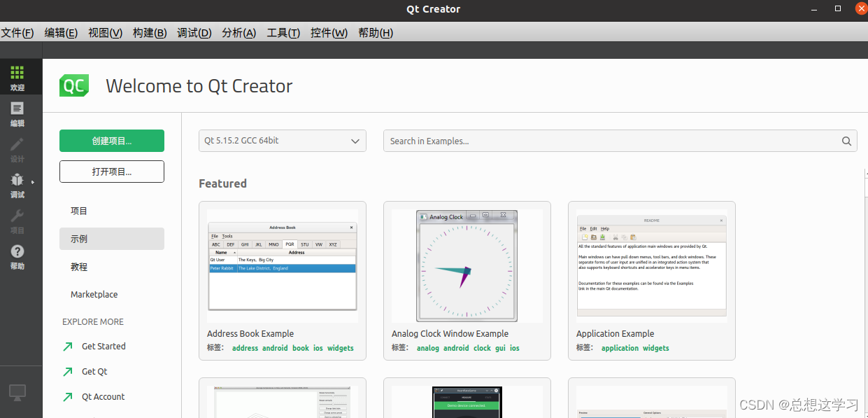
Task: Open the Qt Account link
Action: tap(103, 396)
